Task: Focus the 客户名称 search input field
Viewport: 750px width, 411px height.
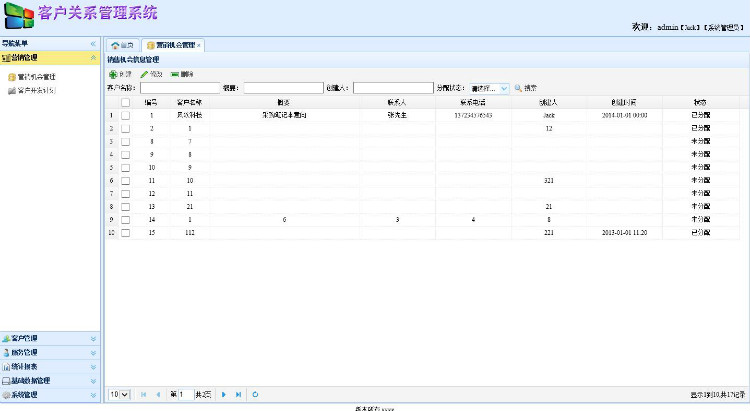Action: point(180,88)
